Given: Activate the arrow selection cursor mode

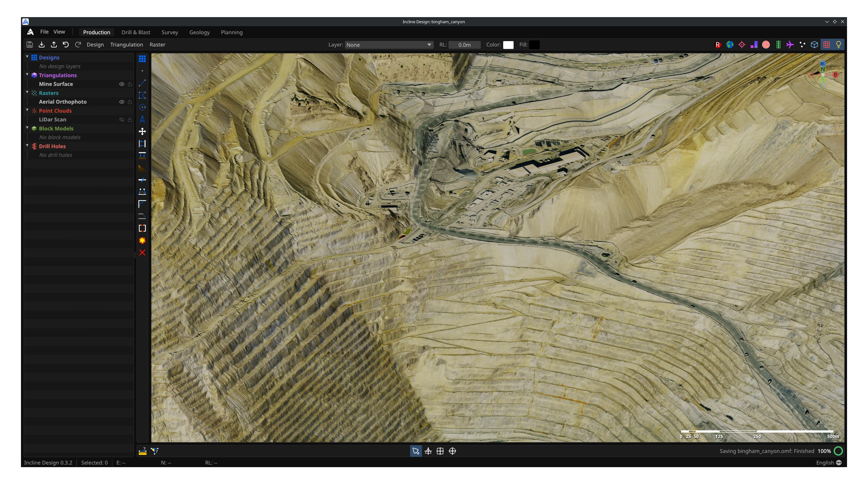Looking at the screenshot, I should point(416,451).
